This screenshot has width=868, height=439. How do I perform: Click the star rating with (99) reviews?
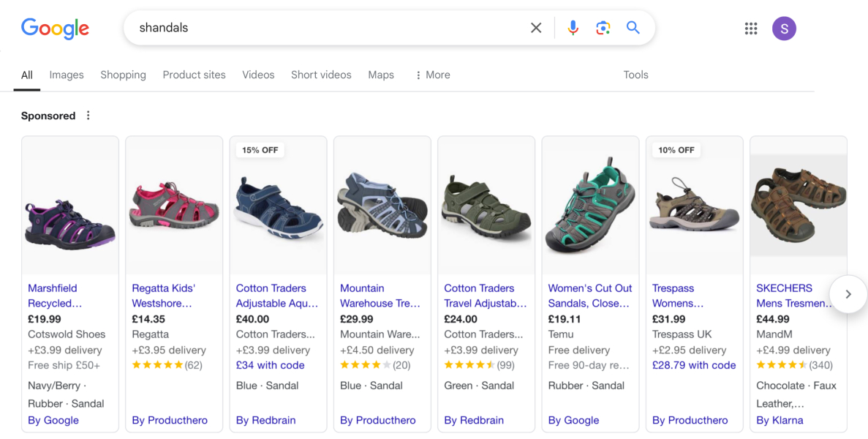(480, 365)
